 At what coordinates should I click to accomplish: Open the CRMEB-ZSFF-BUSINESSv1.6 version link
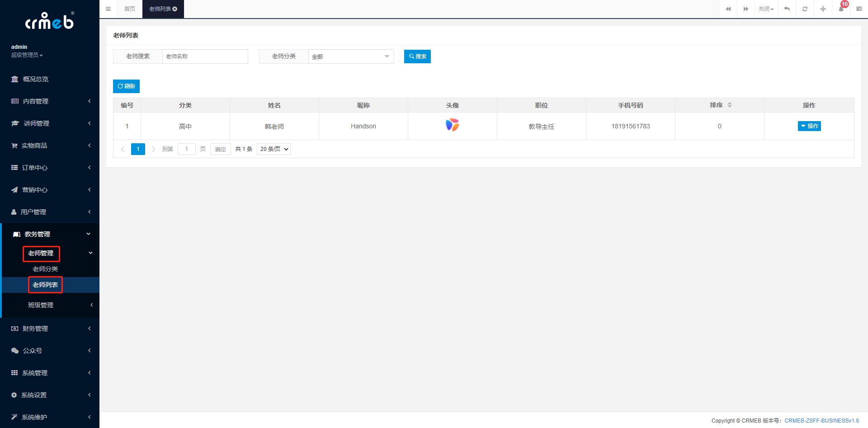[821, 421]
